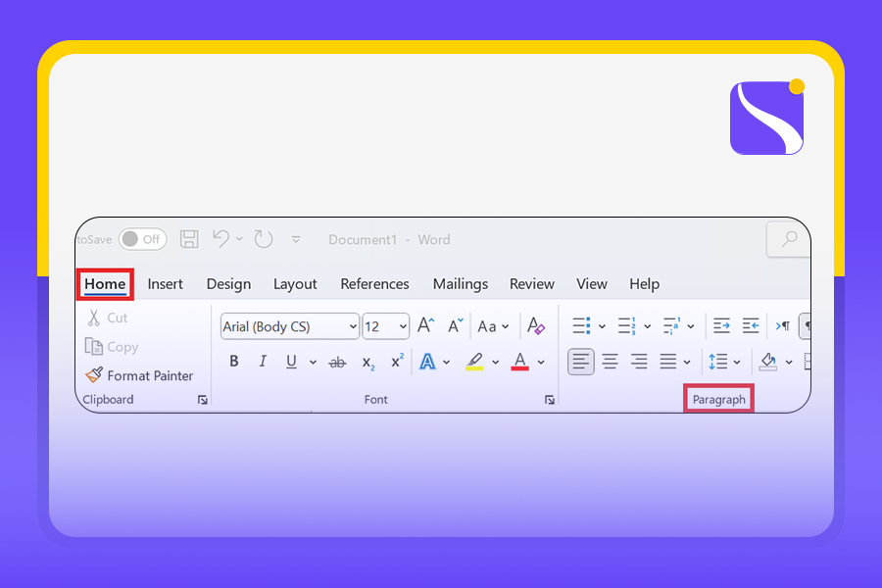The image size is (882, 588).
Task: Apply red font color
Action: (x=519, y=362)
